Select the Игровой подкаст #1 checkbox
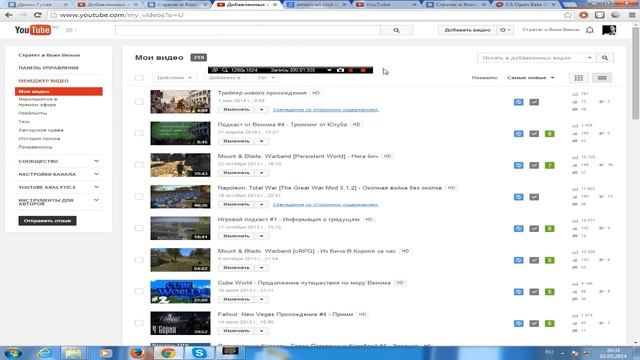The width and height of the screenshot is (640, 360). tap(139, 228)
